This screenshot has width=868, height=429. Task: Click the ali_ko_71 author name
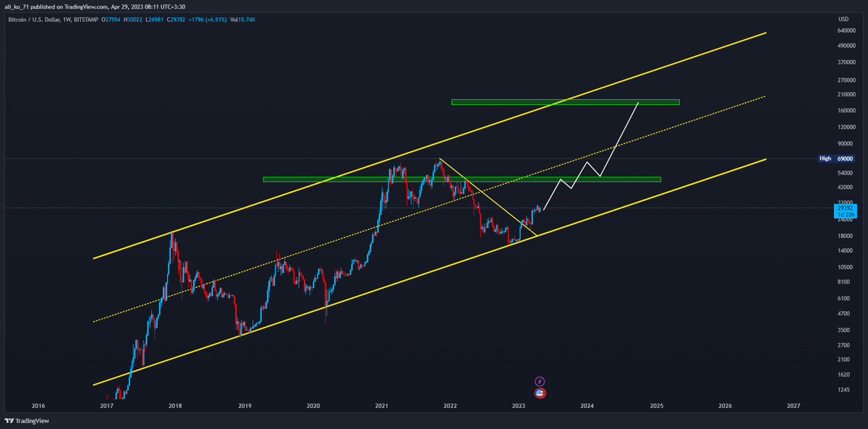[x=20, y=6]
